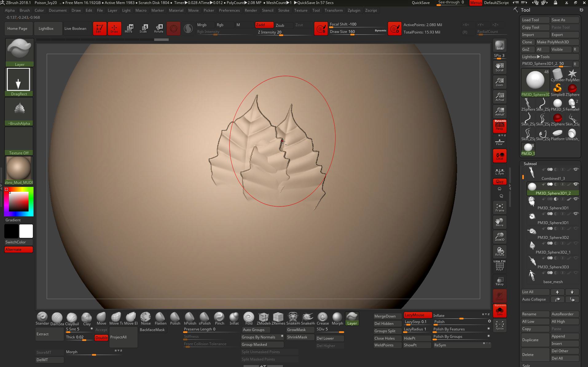Switch to Rotate gizmo mode
The image size is (588, 367).
159,29
